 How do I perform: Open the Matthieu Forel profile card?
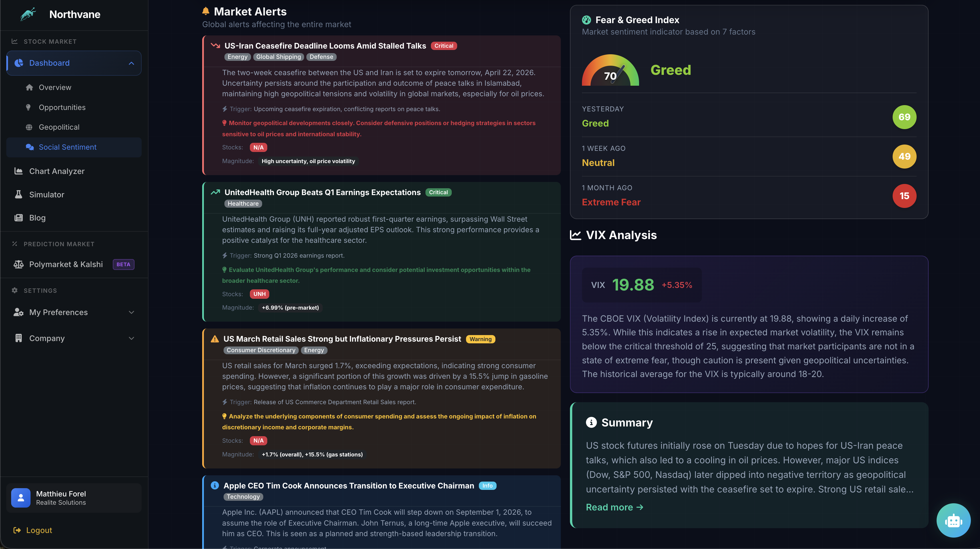74,498
